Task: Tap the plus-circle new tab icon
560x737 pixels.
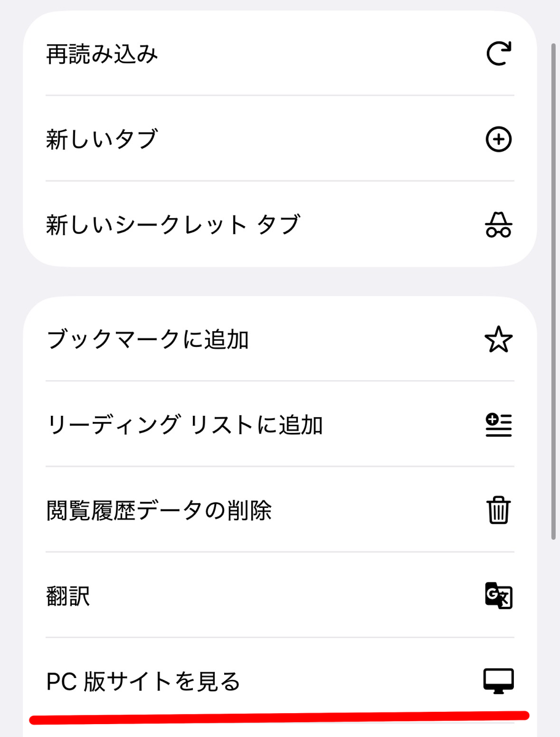Action: (499, 140)
